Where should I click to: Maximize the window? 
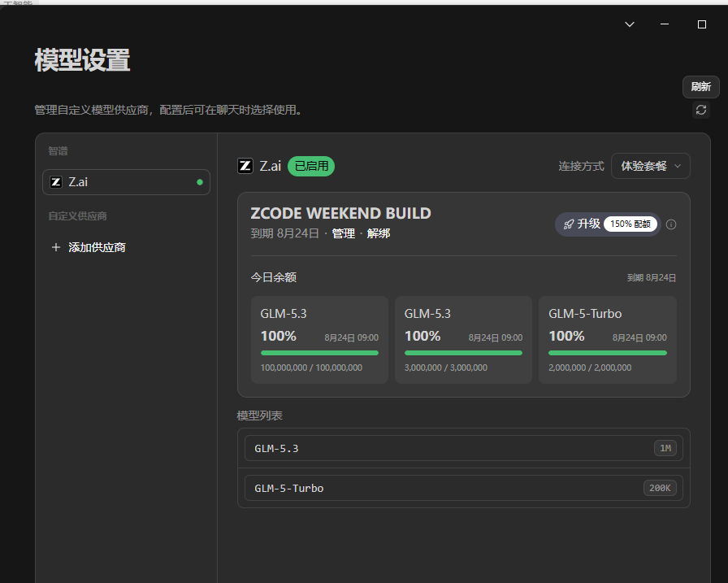click(702, 24)
